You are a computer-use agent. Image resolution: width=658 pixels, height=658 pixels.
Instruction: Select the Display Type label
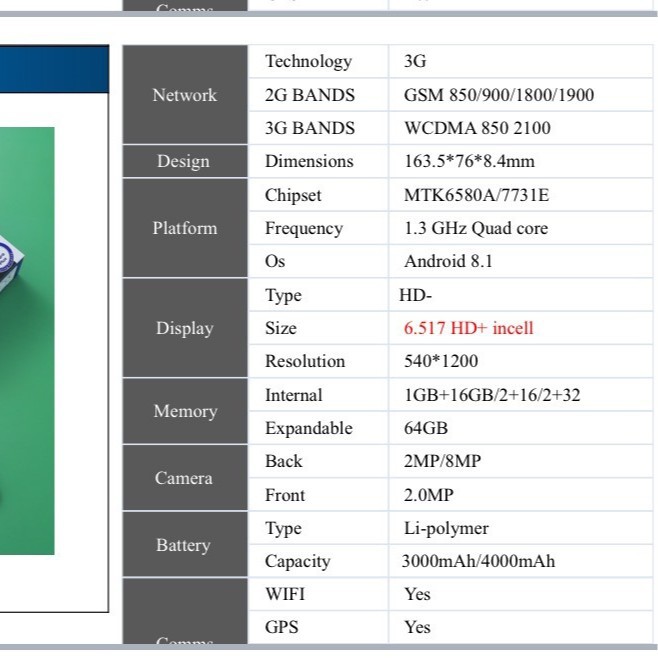[x=283, y=295]
